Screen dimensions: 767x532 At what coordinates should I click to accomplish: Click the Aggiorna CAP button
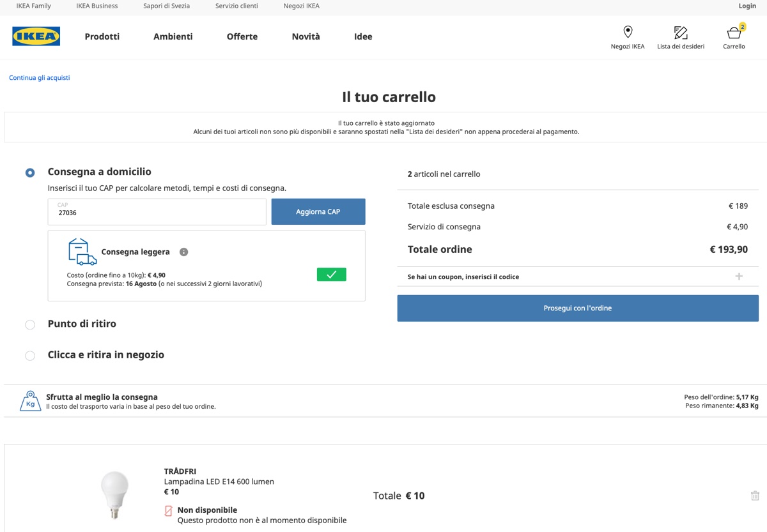coord(318,211)
